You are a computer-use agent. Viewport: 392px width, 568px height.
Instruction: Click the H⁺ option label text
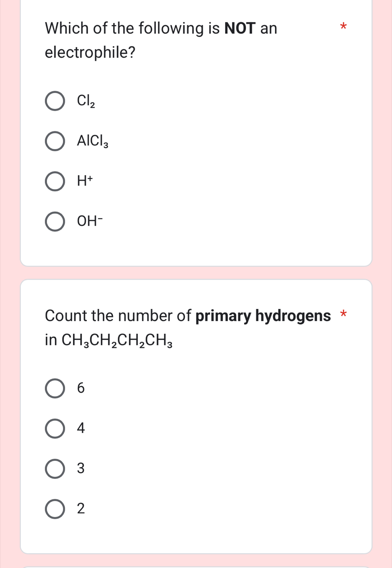click(85, 181)
